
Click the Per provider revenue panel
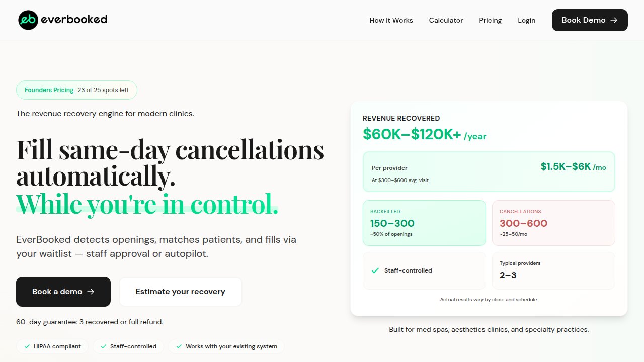click(489, 172)
